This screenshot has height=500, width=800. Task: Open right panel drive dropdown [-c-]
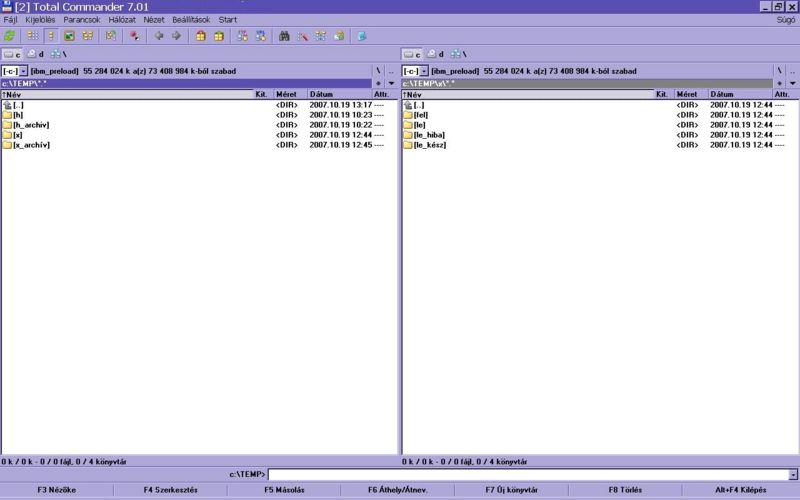(x=414, y=71)
